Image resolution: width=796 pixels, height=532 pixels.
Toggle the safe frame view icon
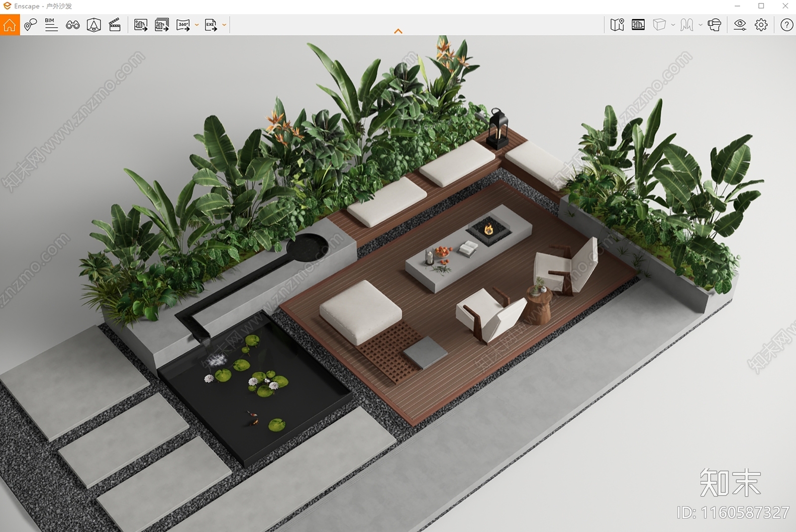94,24
